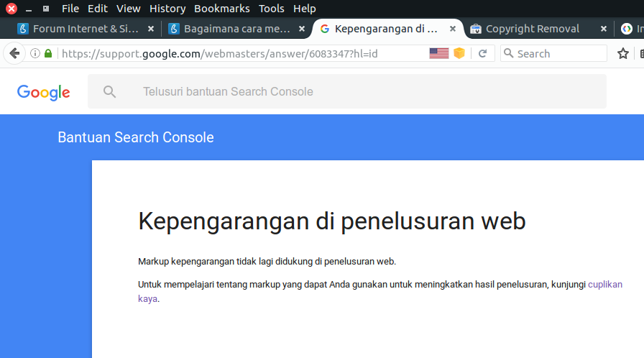Click the US flag icon in address bar

[438, 53]
